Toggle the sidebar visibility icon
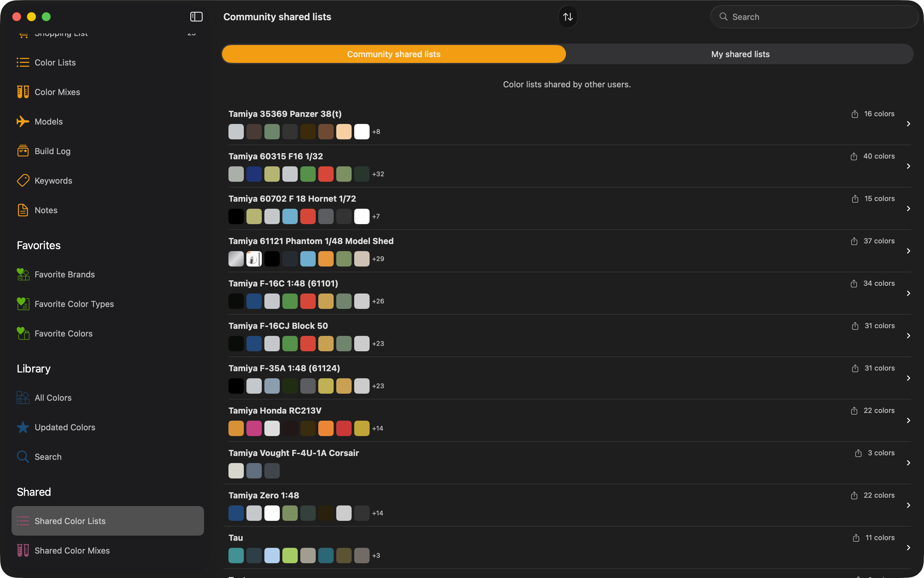This screenshot has width=924, height=578. coord(196,16)
